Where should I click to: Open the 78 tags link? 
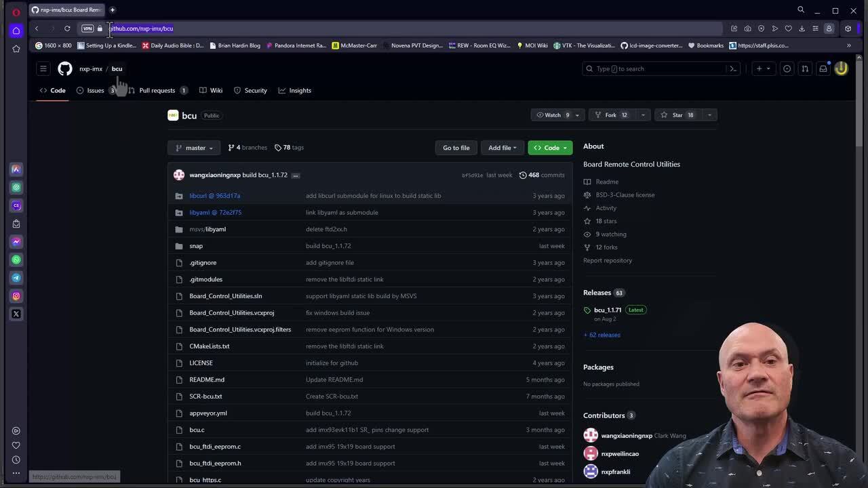(289, 148)
